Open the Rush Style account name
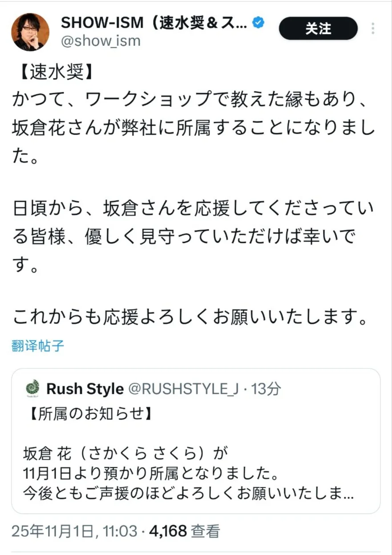The height and width of the screenshot is (555, 392). click(85, 389)
